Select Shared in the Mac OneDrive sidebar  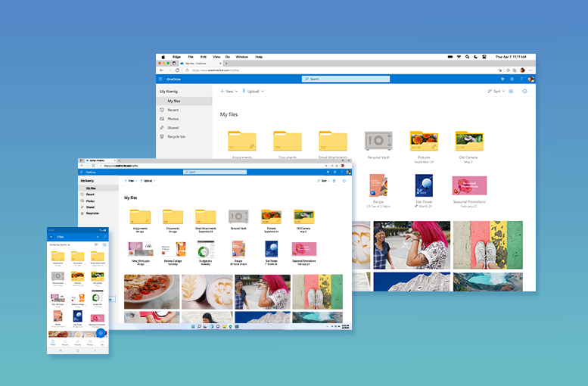tap(173, 128)
